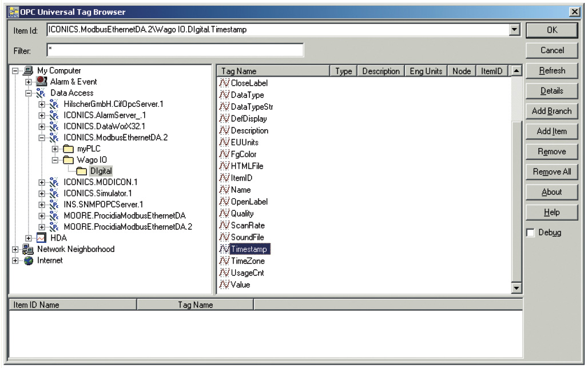Click the Value tag icon
The width and height of the screenshot is (588, 368).
tap(224, 285)
